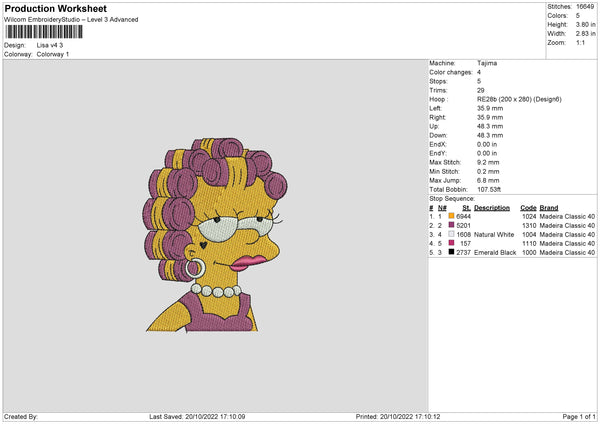Click the Production Worksheet title
600x424 pixels.
coord(55,8)
